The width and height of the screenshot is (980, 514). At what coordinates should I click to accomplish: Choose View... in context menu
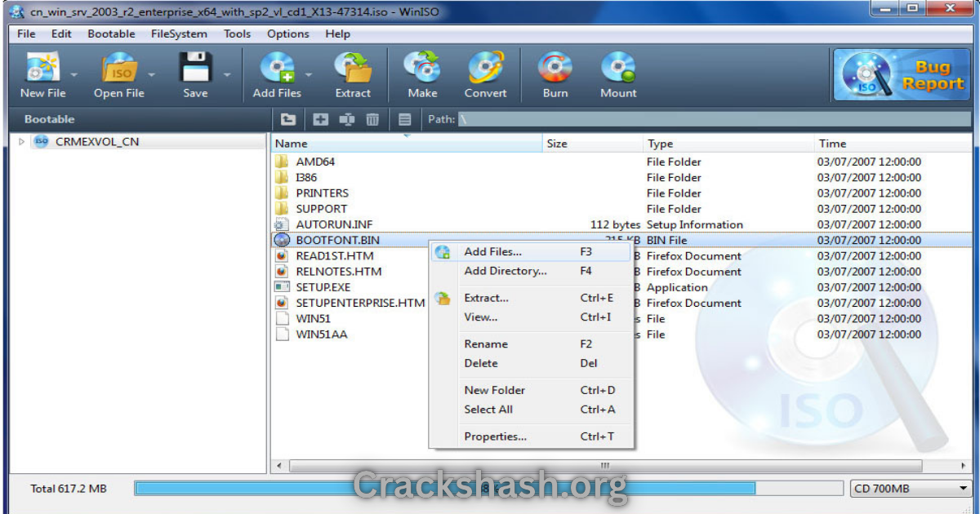532,317
